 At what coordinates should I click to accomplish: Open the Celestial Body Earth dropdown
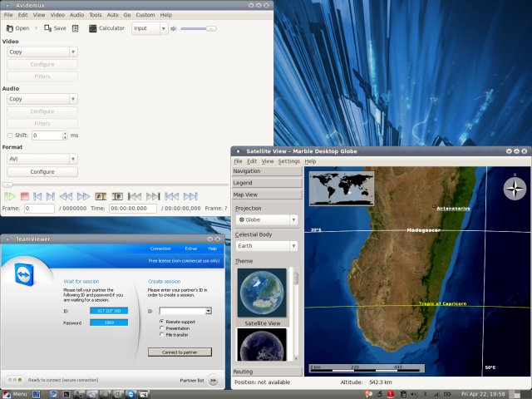pyautogui.click(x=266, y=246)
